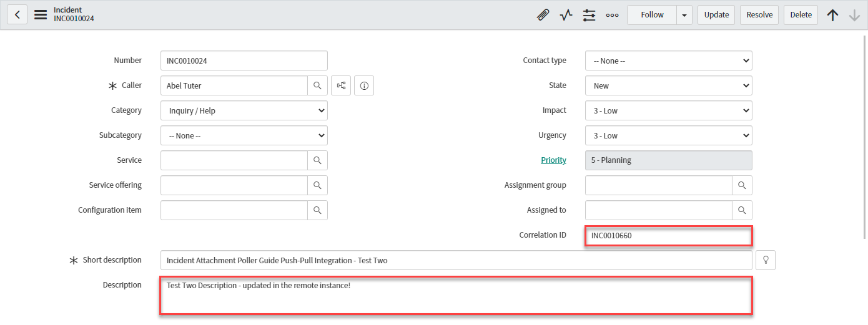Click the Caller lookup magnifier icon
This screenshot has width=868, height=325.
tap(317, 85)
